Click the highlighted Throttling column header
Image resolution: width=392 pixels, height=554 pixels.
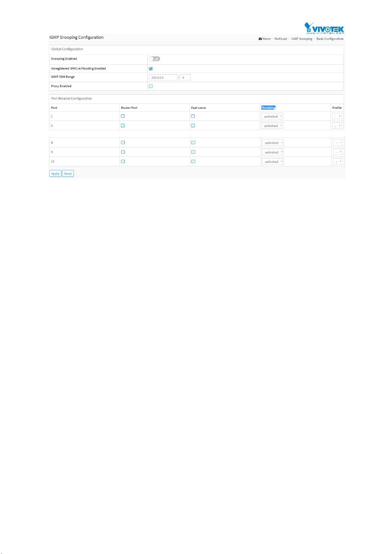[268, 108]
